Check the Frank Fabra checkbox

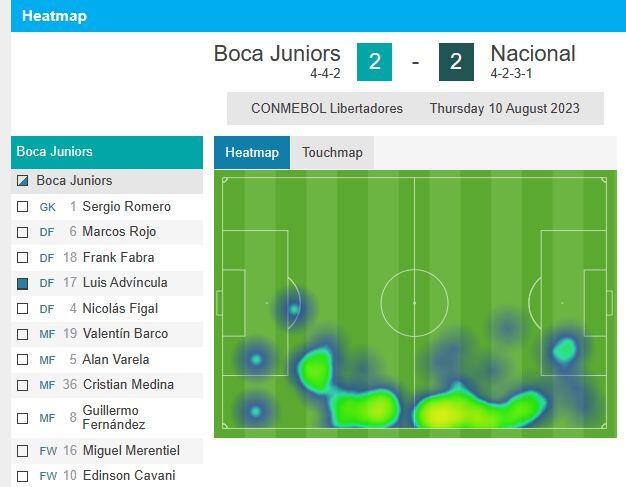pyautogui.click(x=23, y=258)
